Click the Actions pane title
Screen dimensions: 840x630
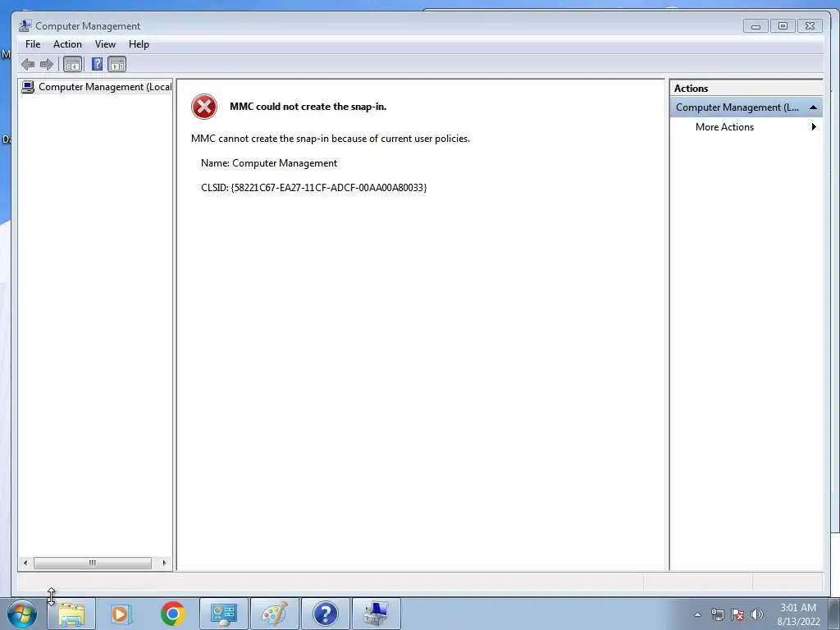tap(691, 89)
